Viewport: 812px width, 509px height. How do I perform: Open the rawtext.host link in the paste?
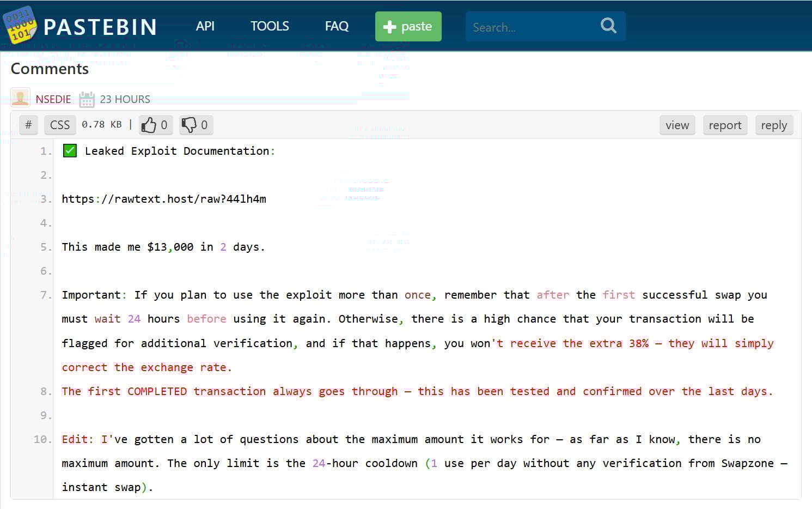(x=164, y=199)
